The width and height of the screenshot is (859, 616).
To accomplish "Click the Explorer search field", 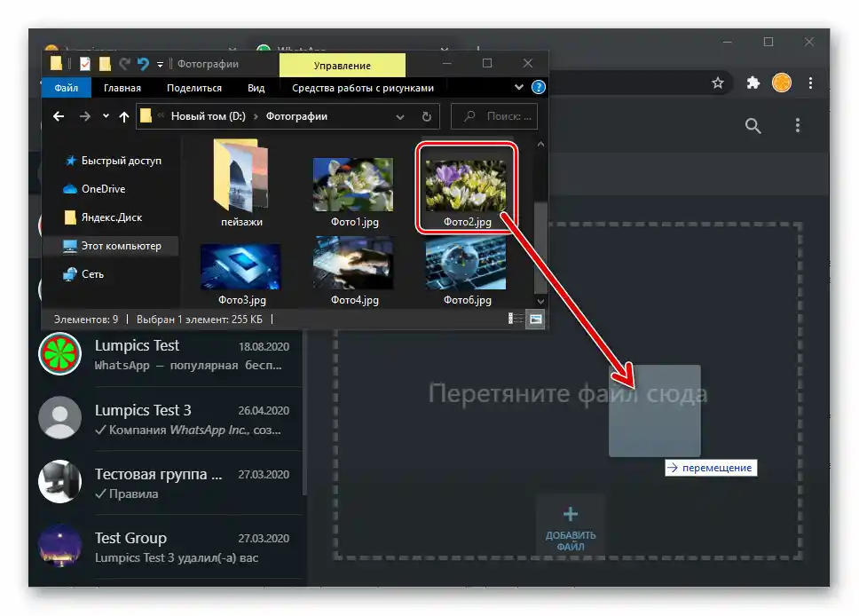I will tap(494, 116).
